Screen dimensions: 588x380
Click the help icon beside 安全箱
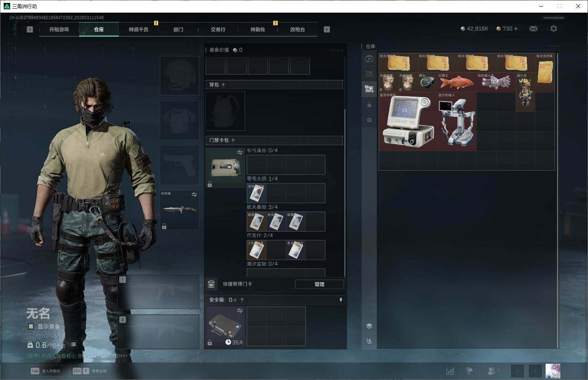pos(242,300)
